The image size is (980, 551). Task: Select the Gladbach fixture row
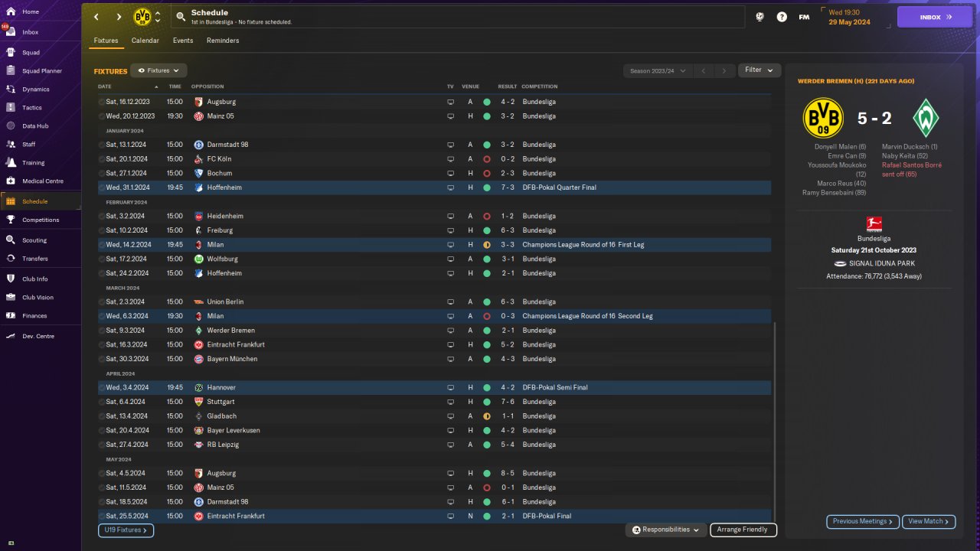point(434,416)
